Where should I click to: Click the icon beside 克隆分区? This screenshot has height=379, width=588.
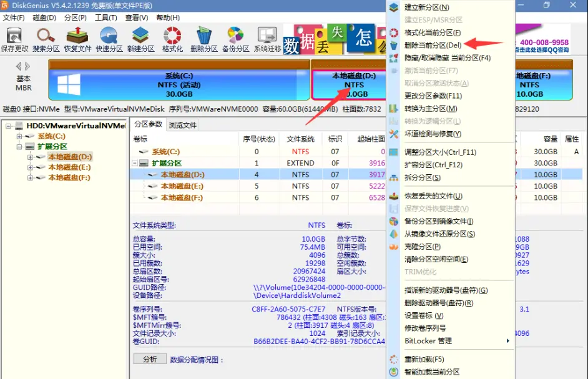[x=393, y=247]
